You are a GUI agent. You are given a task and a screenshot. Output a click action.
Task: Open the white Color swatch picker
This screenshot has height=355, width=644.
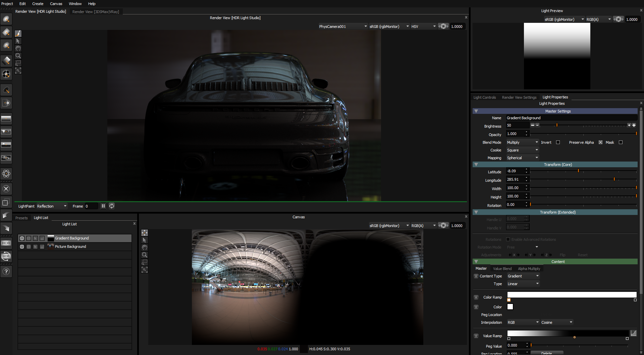[510, 307]
